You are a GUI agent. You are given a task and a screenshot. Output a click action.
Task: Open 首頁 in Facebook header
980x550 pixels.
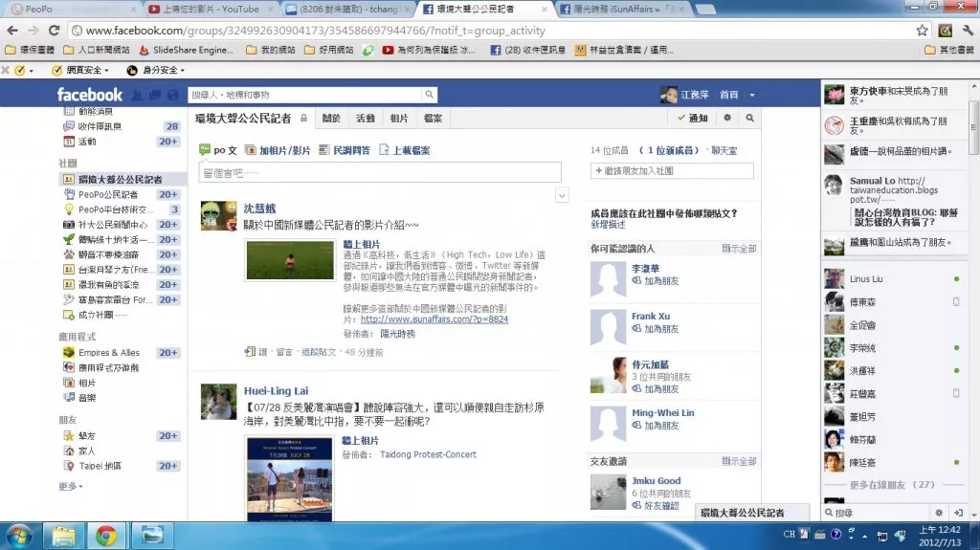pos(728,95)
